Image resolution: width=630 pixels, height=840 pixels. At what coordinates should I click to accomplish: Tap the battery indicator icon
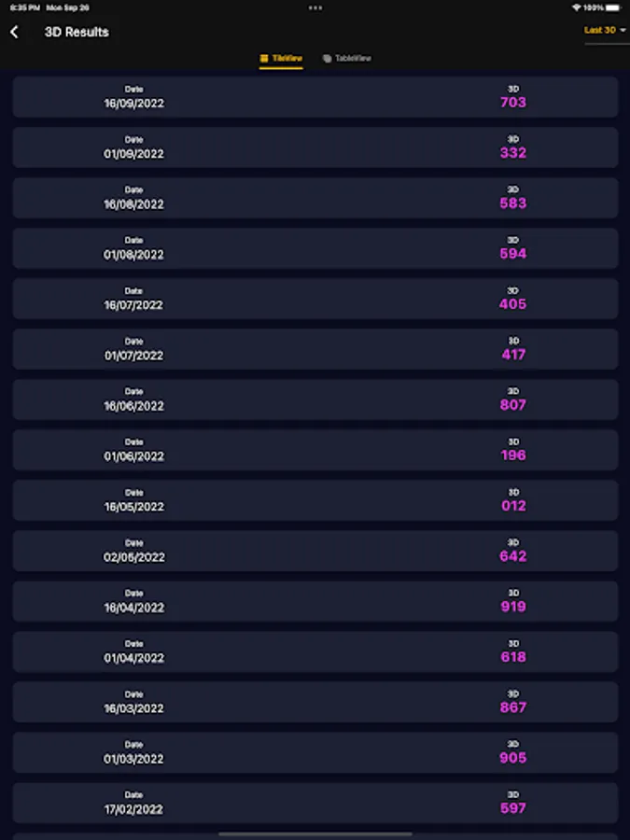tap(615, 7)
